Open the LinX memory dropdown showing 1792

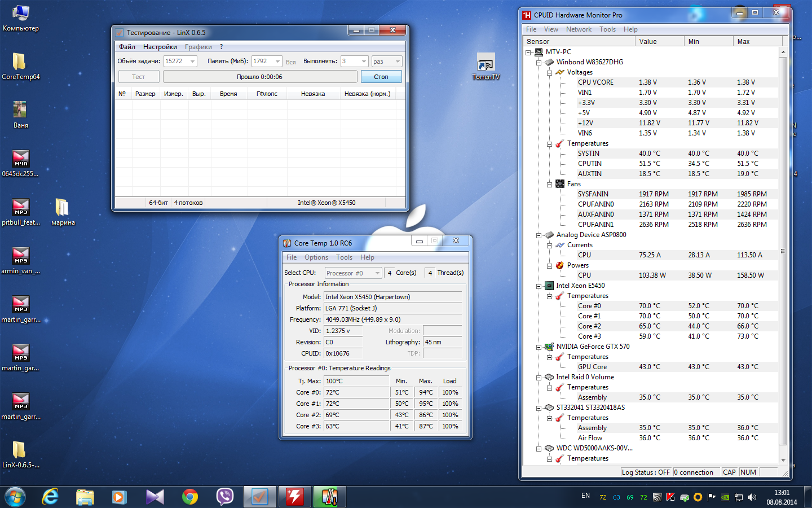click(x=267, y=61)
